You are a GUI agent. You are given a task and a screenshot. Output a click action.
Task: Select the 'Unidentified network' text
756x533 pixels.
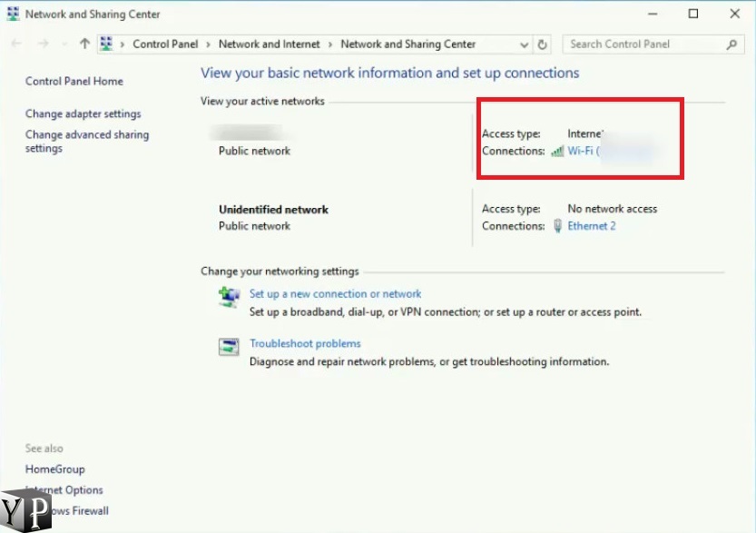[x=273, y=210]
